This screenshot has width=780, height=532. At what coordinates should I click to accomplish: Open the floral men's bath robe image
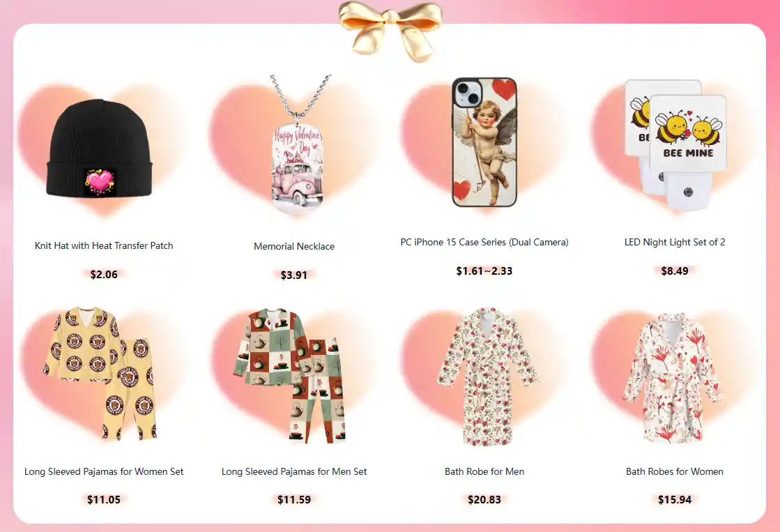point(487,377)
